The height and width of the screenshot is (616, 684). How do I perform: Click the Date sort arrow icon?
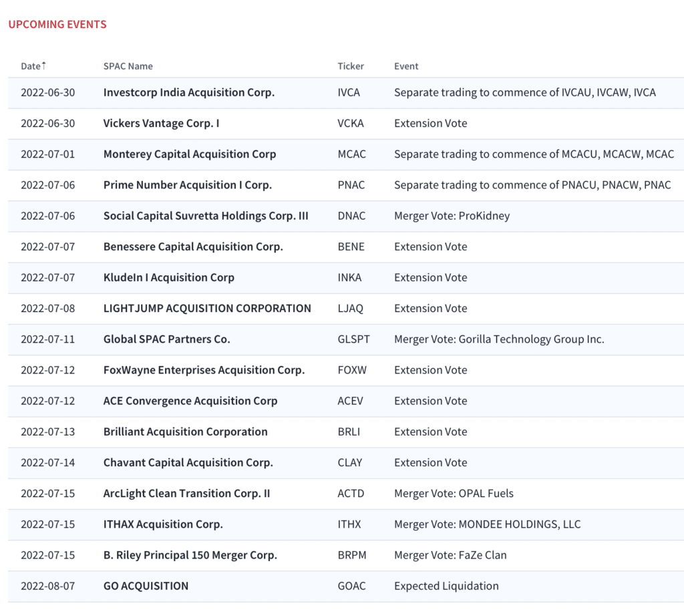point(43,65)
